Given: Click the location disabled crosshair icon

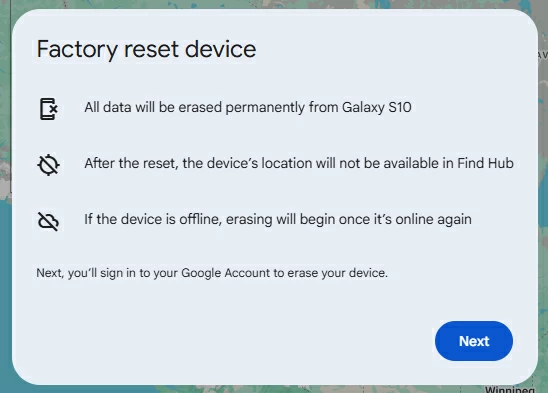Looking at the screenshot, I should tap(48, 164).
